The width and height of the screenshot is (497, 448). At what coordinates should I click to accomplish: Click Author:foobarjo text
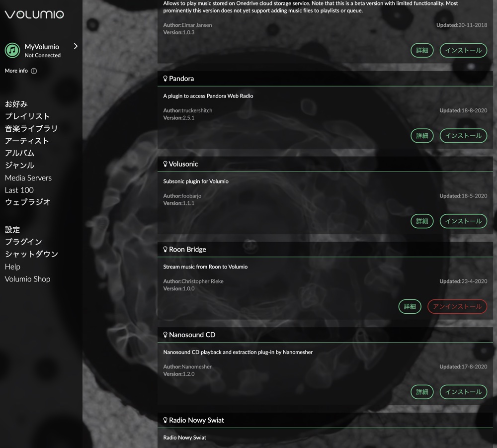182,196
